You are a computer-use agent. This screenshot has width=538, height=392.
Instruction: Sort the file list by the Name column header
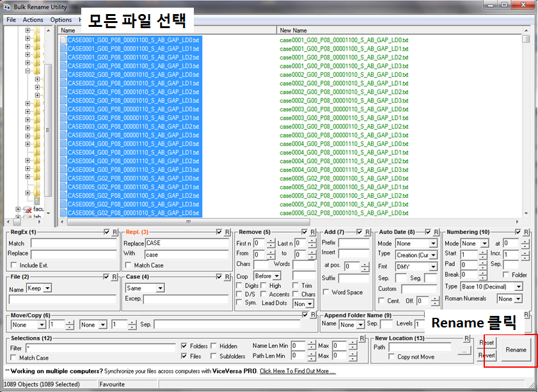click(x=167, y=30)
